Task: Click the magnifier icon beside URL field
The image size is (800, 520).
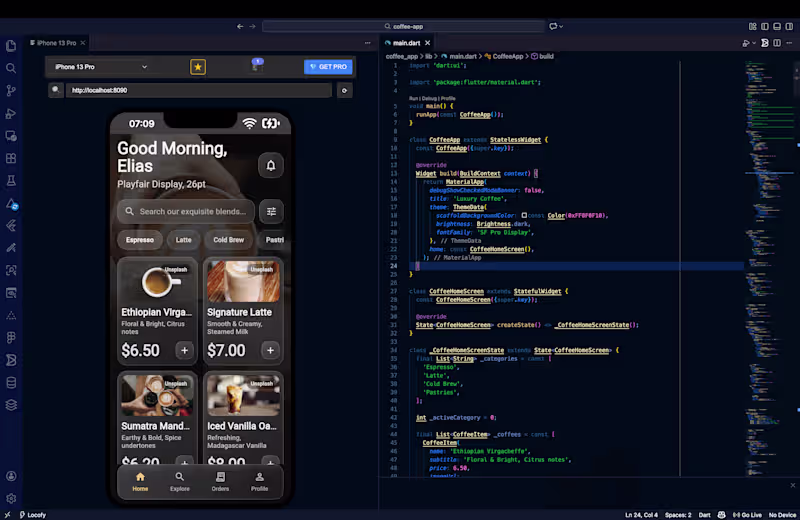Action: point(56,90)
